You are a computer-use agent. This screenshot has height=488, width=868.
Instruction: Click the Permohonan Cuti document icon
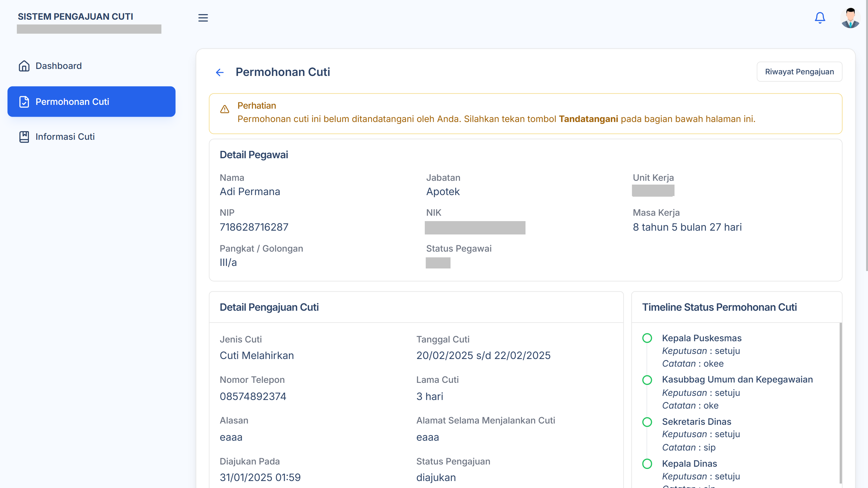pyautogui.click(x=24, y=101)
